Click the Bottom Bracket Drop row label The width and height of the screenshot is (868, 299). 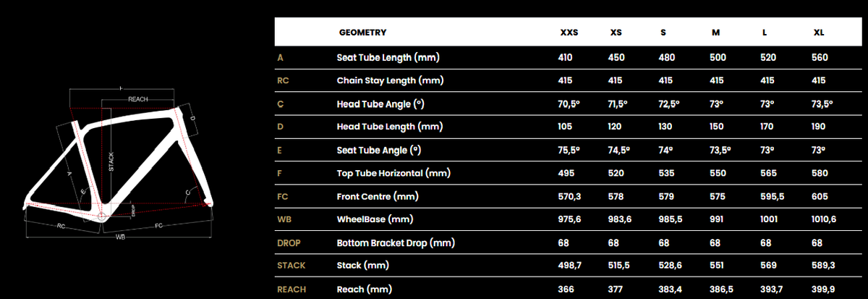395,243
